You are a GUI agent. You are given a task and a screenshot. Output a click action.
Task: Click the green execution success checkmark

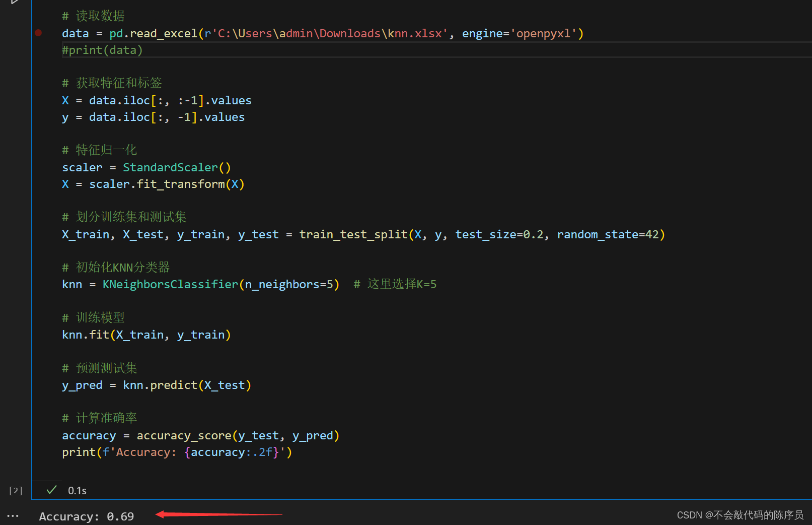[x=51, y=490]
